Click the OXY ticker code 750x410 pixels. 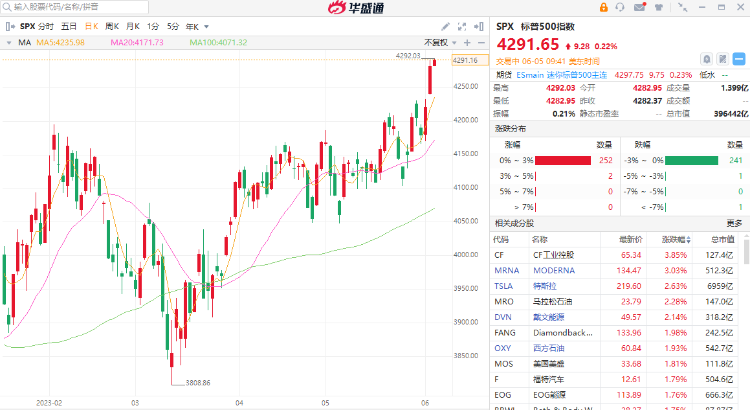coord(503,348)
